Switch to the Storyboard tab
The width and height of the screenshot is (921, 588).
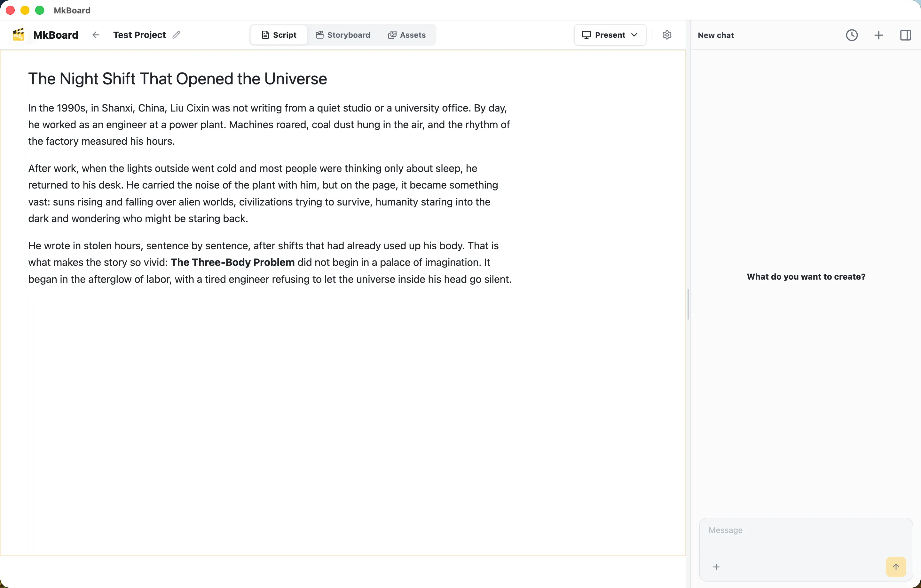(343, 35)
